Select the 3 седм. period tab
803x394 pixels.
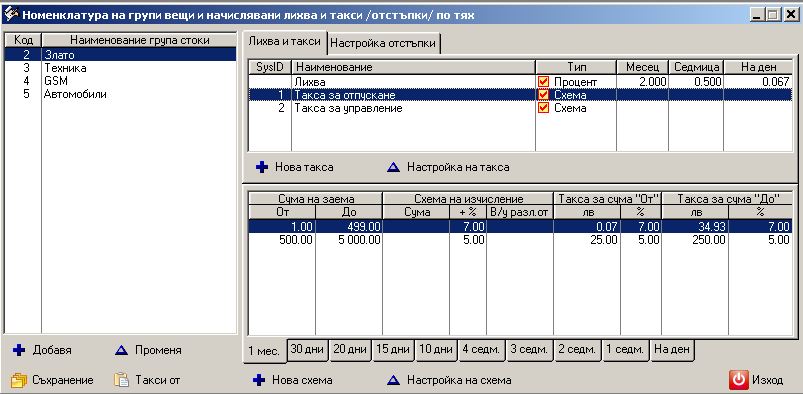(x=530, y=349)
